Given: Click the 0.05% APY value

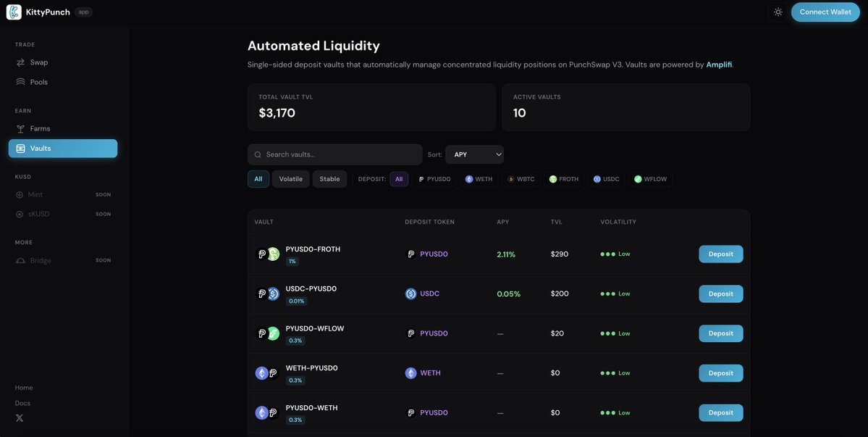Looking at the screenshot, I should pyautogui.click(x=509, y=294).
